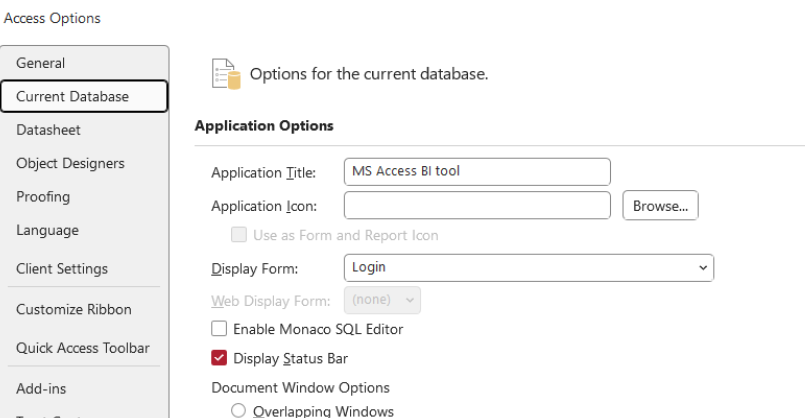Click the Application Options section heading
This screenshot has height=418, width=805.
click(x=264, y=126)
